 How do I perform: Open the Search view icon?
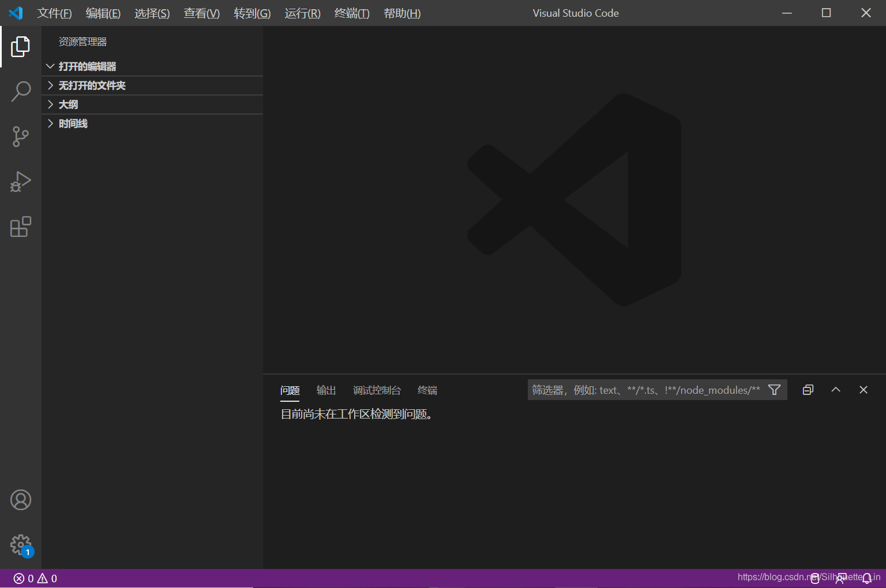click(x=21, y=92)
